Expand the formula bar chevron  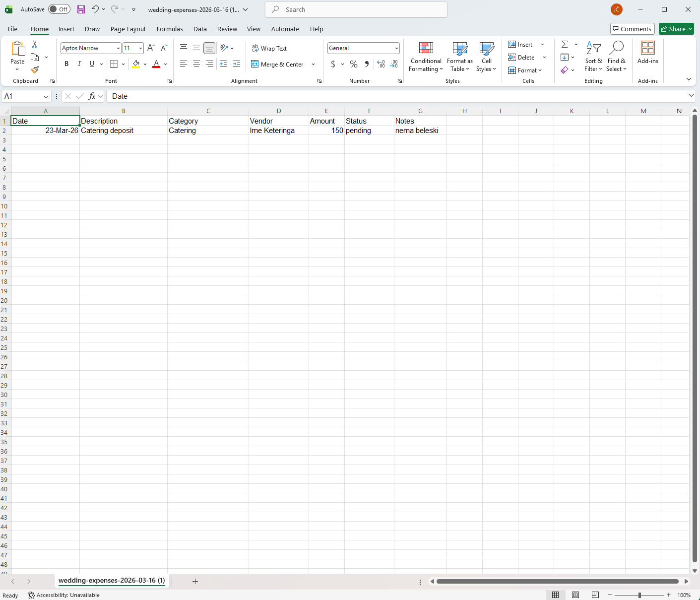click(x=691, y=96)
